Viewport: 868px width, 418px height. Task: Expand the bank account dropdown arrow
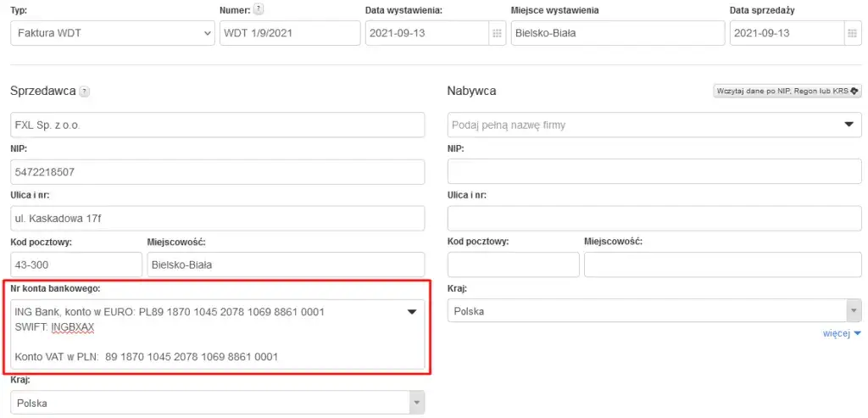pos(412,312)
